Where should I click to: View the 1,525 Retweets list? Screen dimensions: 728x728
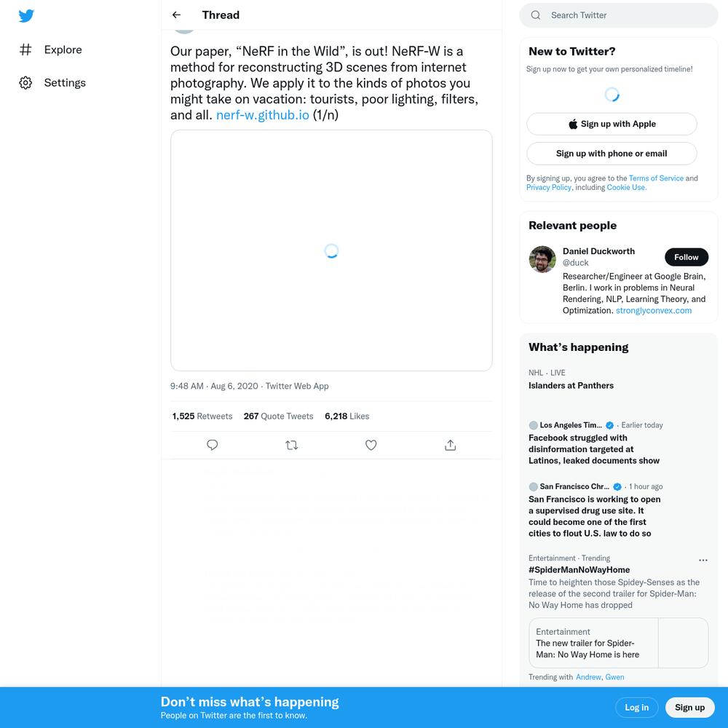coord(202,416)
